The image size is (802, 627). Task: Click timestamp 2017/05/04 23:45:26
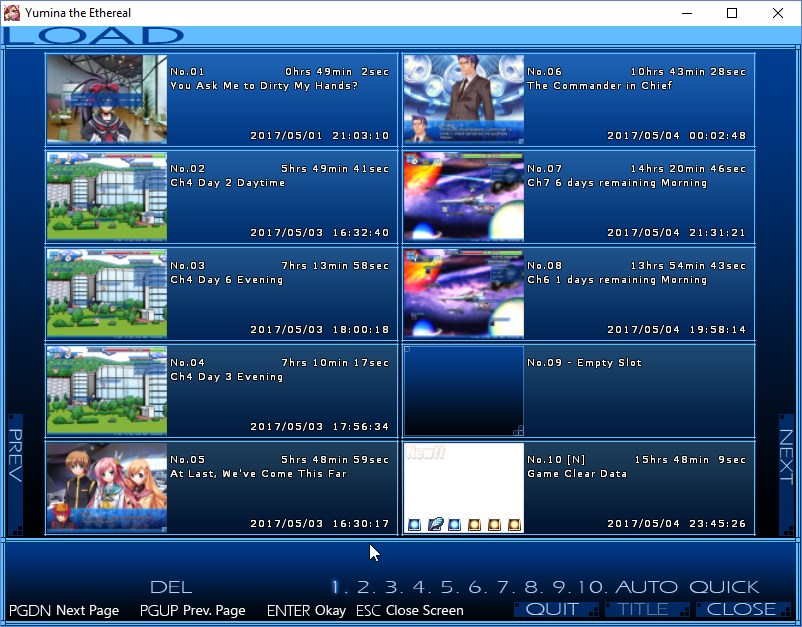(x=677, y=524)
